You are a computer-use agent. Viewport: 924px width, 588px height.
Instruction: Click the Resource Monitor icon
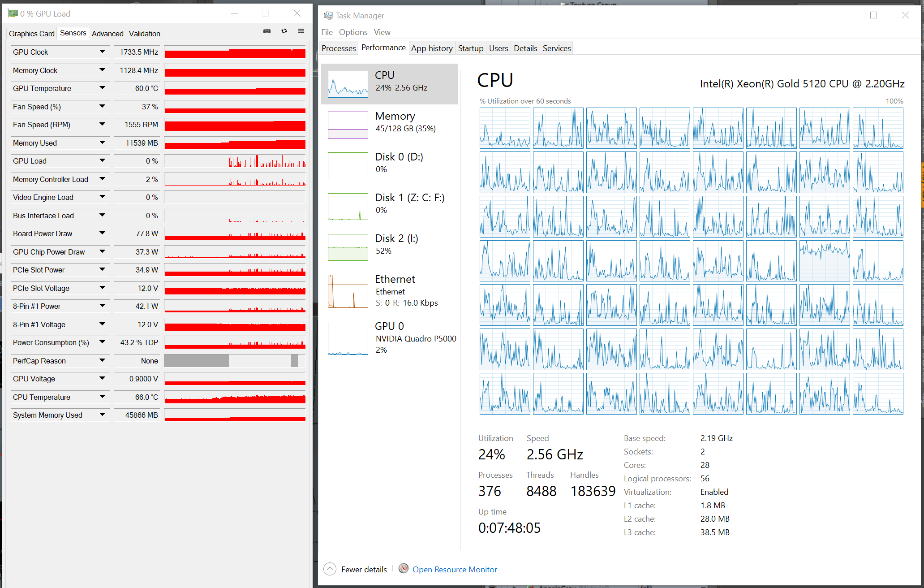coord(404,569)
